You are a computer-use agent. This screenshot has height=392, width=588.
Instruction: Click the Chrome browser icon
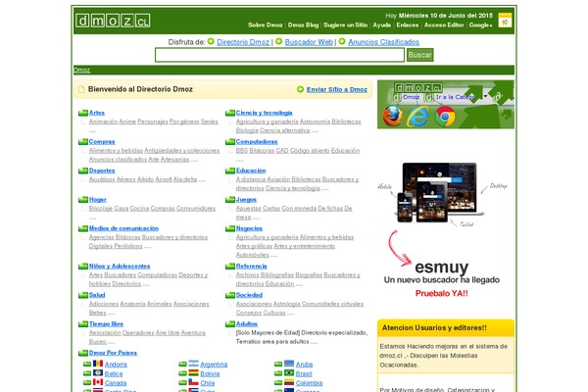(445, 117)
